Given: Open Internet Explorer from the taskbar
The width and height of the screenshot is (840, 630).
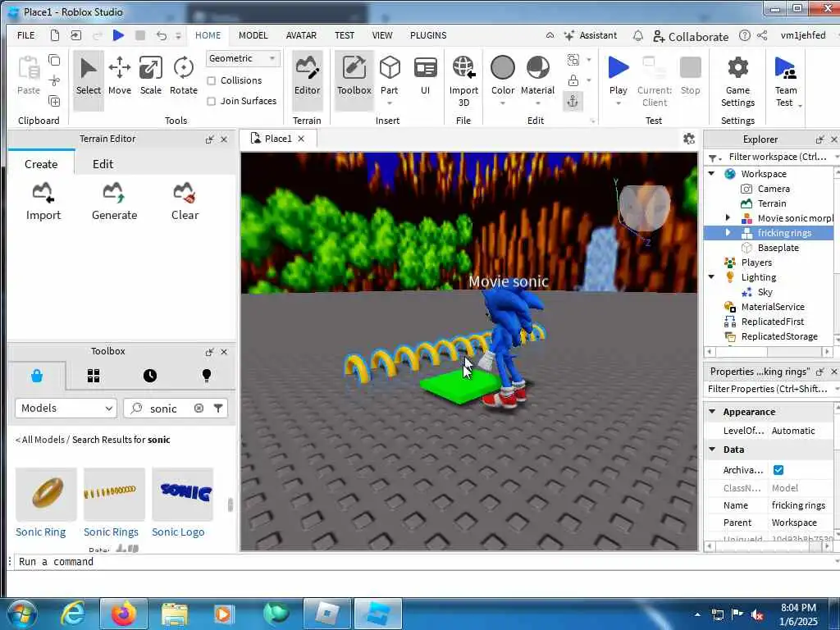Looking at the screenshot, I should [x=73, y=614].
